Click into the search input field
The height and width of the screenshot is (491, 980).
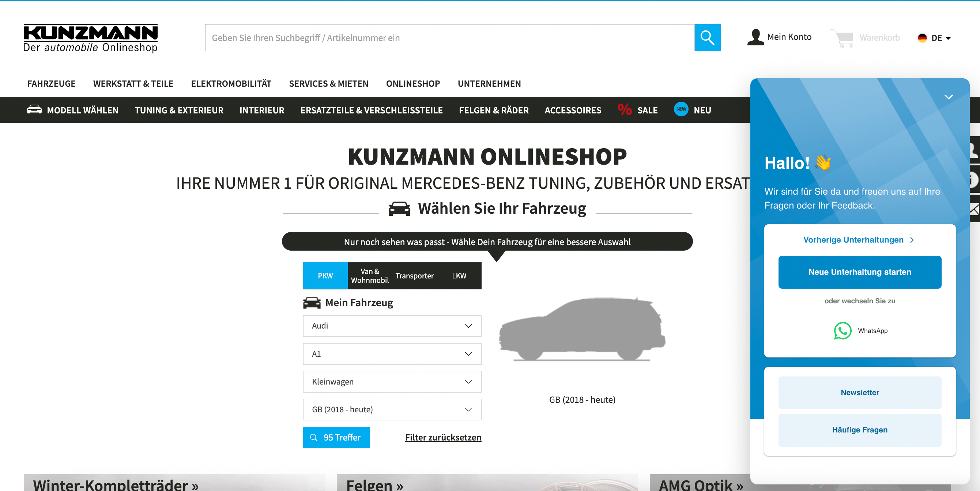450,38
